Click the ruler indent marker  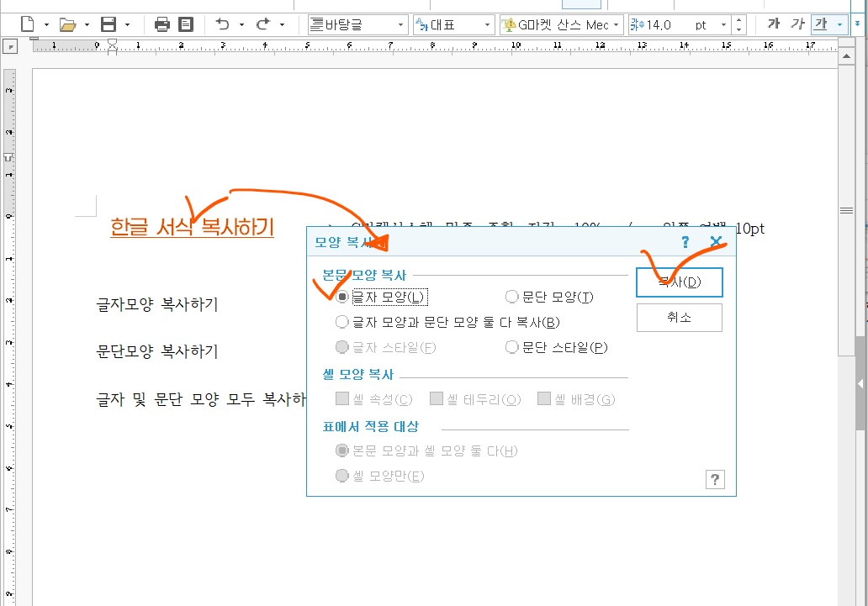(113, 46)
